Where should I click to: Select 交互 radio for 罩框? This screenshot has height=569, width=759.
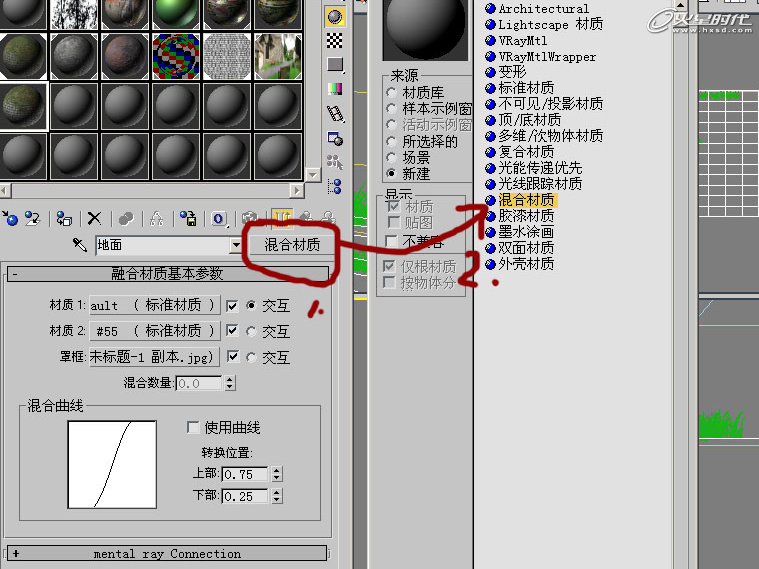coord(251,357)
